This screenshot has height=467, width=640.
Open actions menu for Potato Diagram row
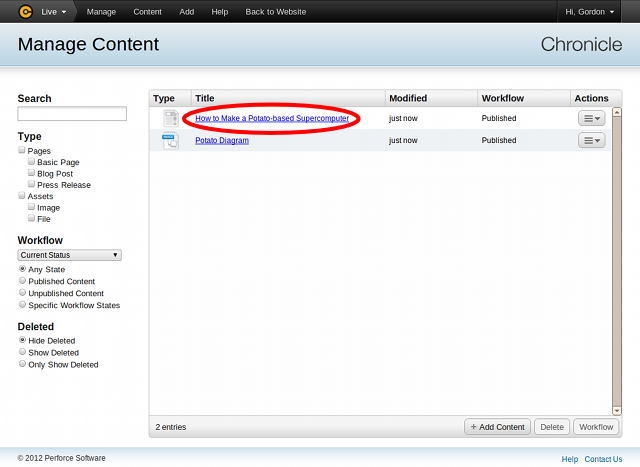point(592,141)
